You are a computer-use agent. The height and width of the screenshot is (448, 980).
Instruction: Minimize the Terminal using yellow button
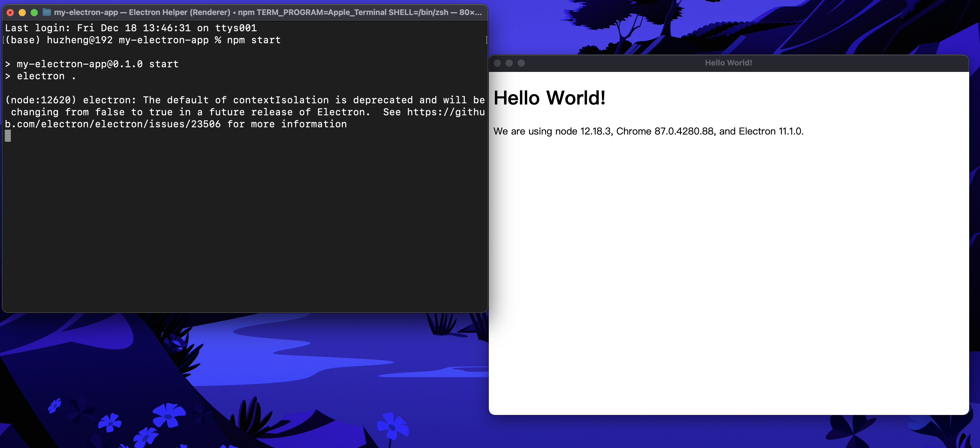point(22,13)
